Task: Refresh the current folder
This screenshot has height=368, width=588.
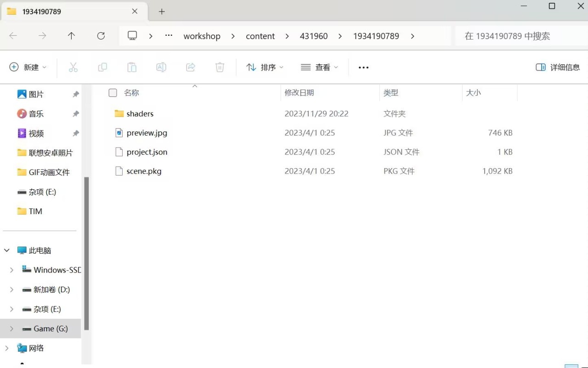Action: pyautogui.click(x=101, y=36)
